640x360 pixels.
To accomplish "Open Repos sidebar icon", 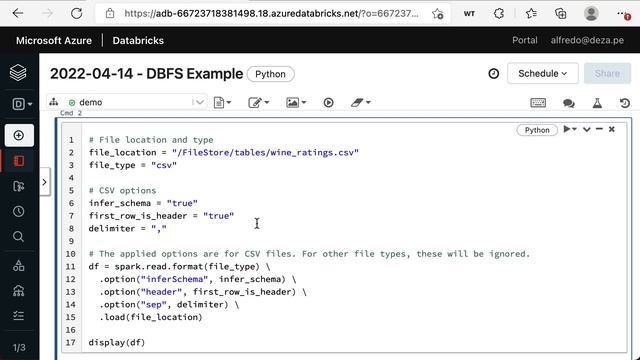I will coord(19,187).
